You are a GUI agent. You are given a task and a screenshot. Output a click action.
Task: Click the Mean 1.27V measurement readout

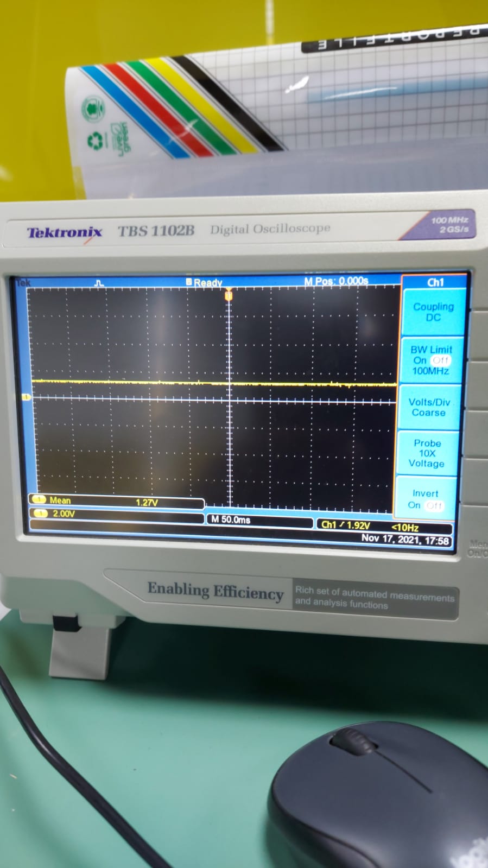[x=116, y=502]
